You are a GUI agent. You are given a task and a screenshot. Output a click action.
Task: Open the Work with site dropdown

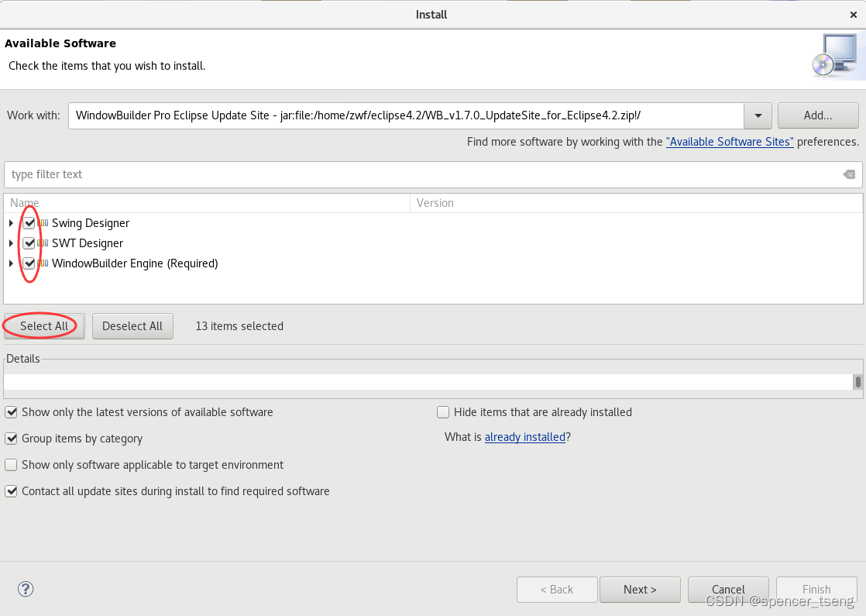tap(757, 115)
